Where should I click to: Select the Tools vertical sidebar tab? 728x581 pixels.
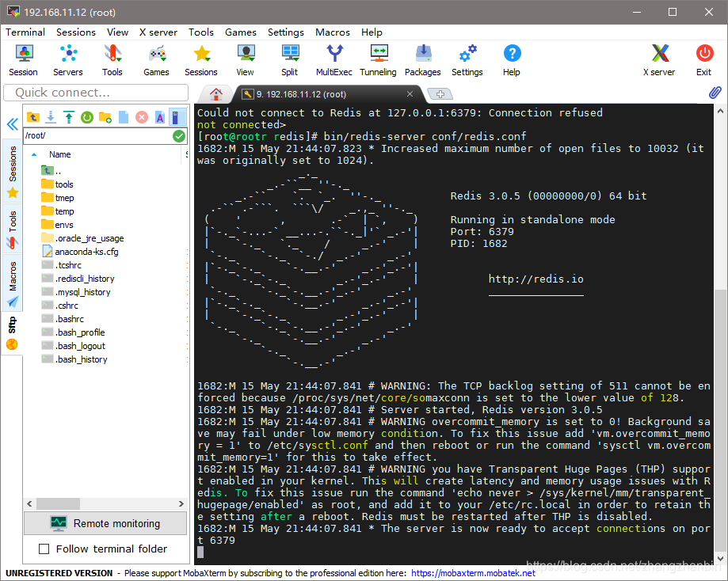[13, 229]
